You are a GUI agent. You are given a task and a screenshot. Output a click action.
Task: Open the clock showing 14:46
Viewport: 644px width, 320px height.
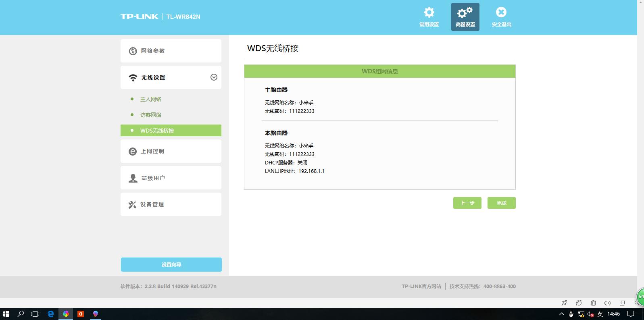(x=614, y=314)
